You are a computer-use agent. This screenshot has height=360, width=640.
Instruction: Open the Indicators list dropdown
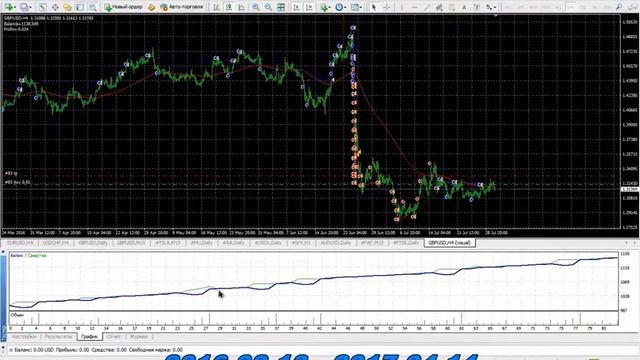coord(325,7)
